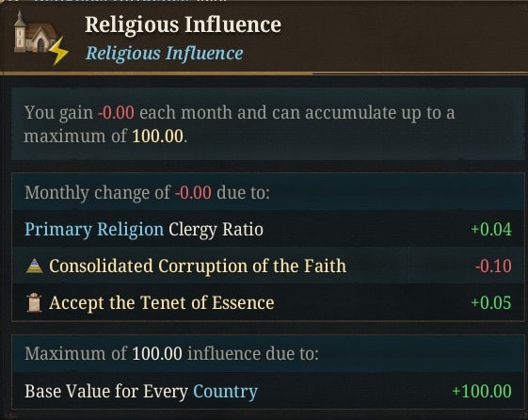Click the +100.00 base value number

click(x=482, y=392)
